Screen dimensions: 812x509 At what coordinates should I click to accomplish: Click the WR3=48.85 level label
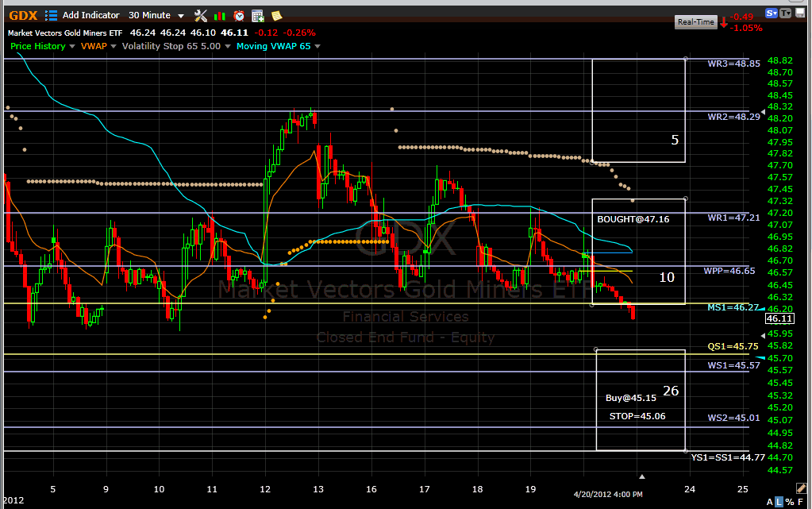pyautogui.click(x=733, y=64)
